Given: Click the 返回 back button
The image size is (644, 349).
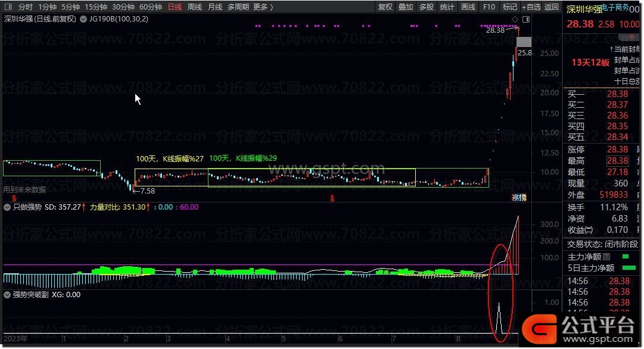Looking at the screenshot, I should point(552,7).
